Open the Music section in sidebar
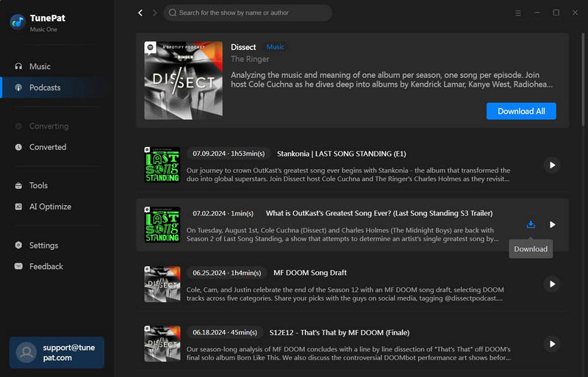Image resolution: width=588 pixels, height=377 pixels. coord(40,66)
